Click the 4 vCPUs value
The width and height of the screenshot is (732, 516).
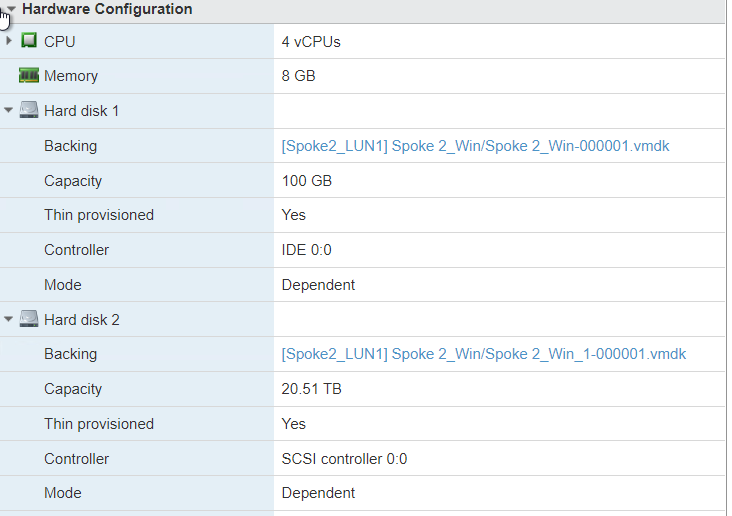(311, 41)
